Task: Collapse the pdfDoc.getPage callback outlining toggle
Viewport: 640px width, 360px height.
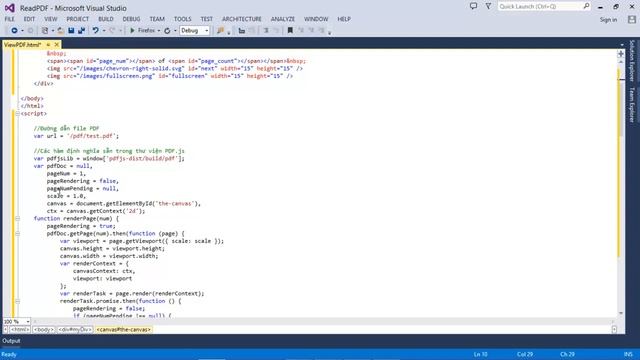Action: (x=18, y=233)
